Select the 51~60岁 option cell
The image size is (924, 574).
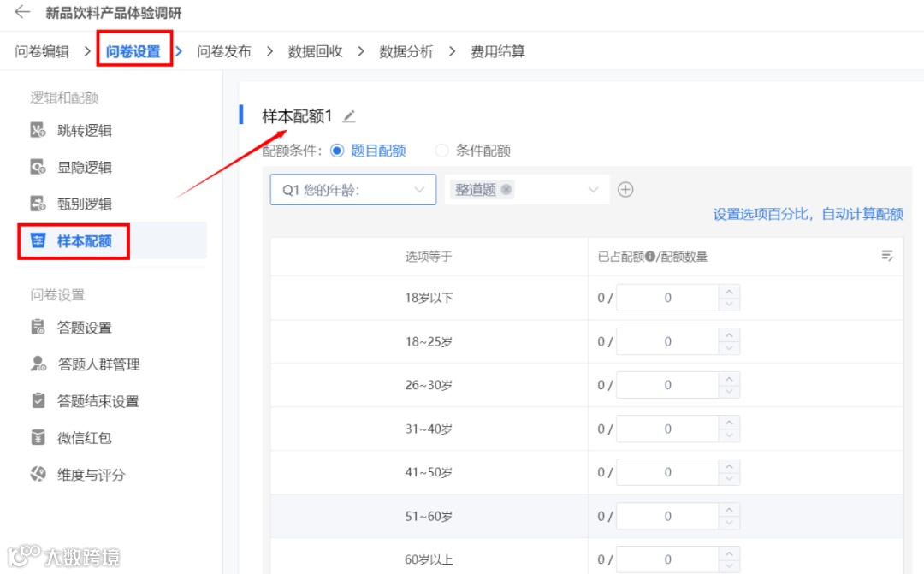pyautogui.click(x=429, y=516)
